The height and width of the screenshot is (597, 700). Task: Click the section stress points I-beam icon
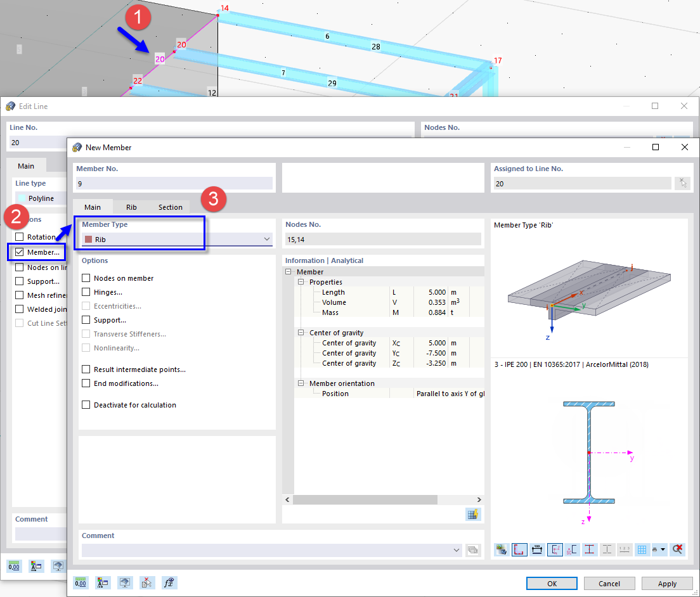(589, 549)
